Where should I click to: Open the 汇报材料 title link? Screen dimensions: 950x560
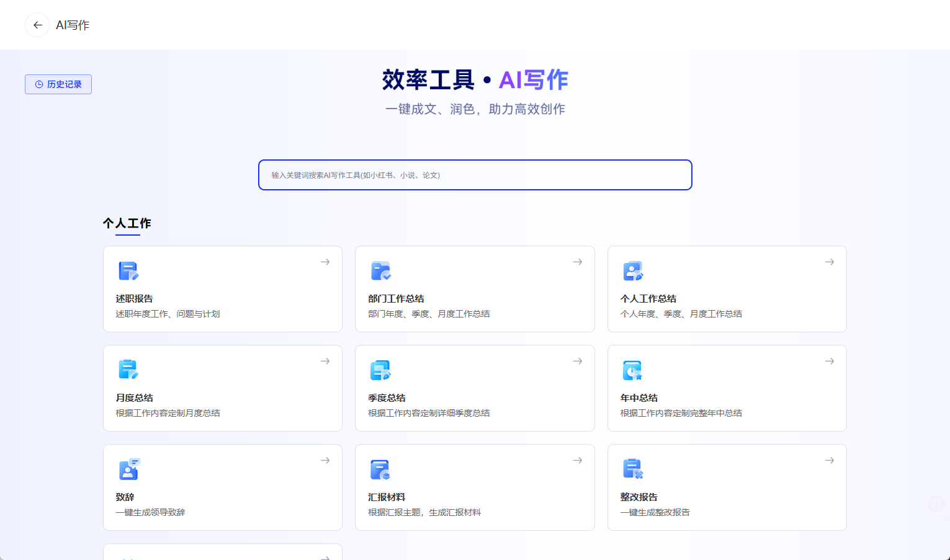[x=387, y=497]
